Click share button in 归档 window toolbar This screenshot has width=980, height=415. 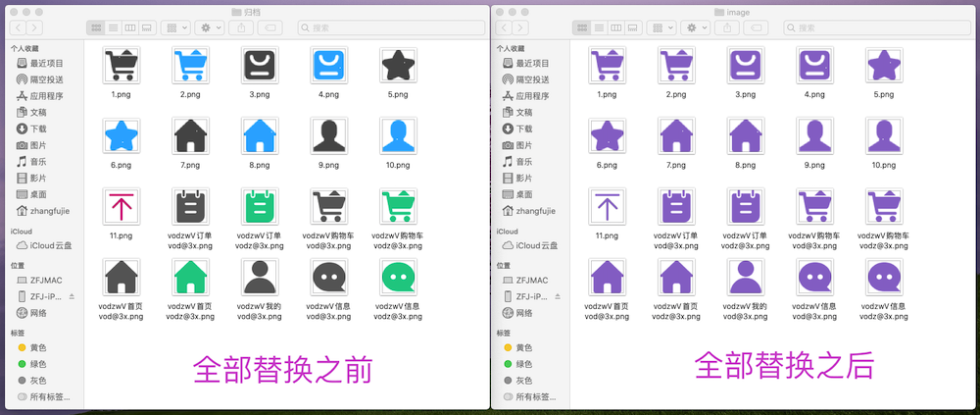pyautogui.click(x=241, y=27)
